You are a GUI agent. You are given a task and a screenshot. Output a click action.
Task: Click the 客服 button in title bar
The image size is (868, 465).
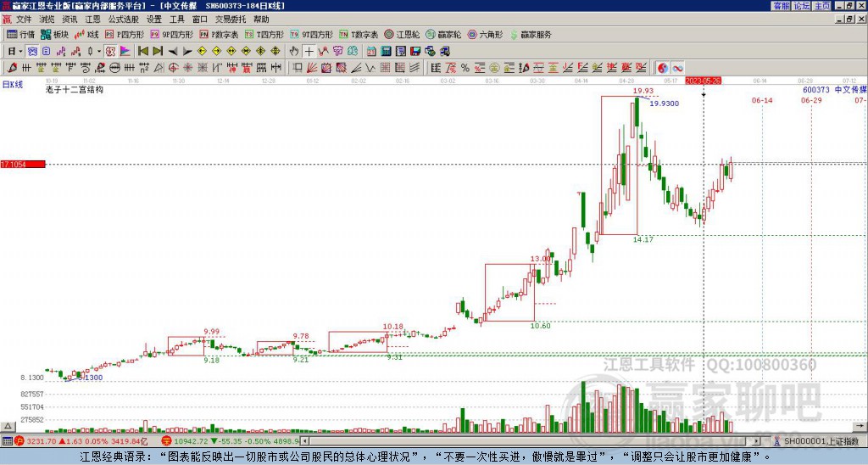point(781,6)
